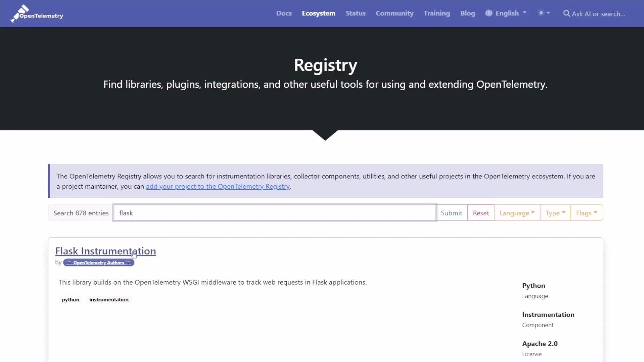Open the Flask Instrumentation entry
644x362 pixels.
coord(105,251)
